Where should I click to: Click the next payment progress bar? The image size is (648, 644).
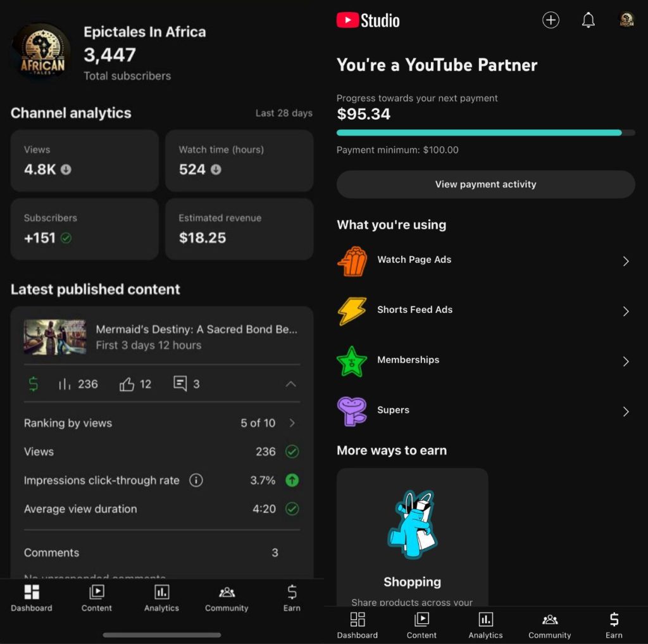485,133
